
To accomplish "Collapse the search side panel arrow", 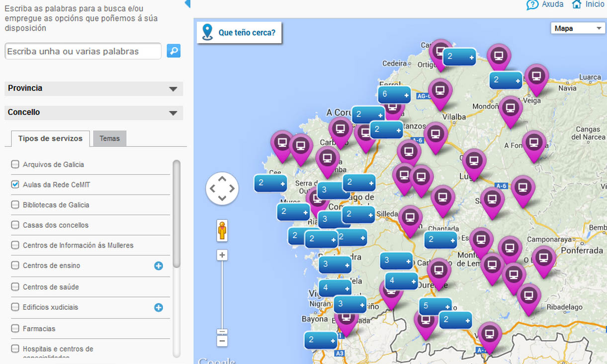I will 187,3.
